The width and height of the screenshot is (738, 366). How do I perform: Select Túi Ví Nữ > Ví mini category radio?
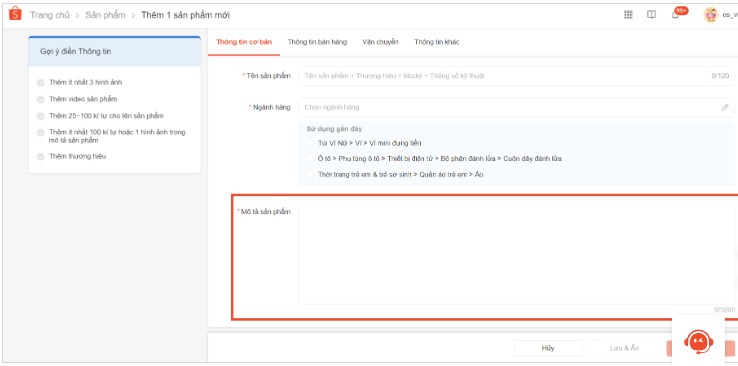click(x=310, y=143)
